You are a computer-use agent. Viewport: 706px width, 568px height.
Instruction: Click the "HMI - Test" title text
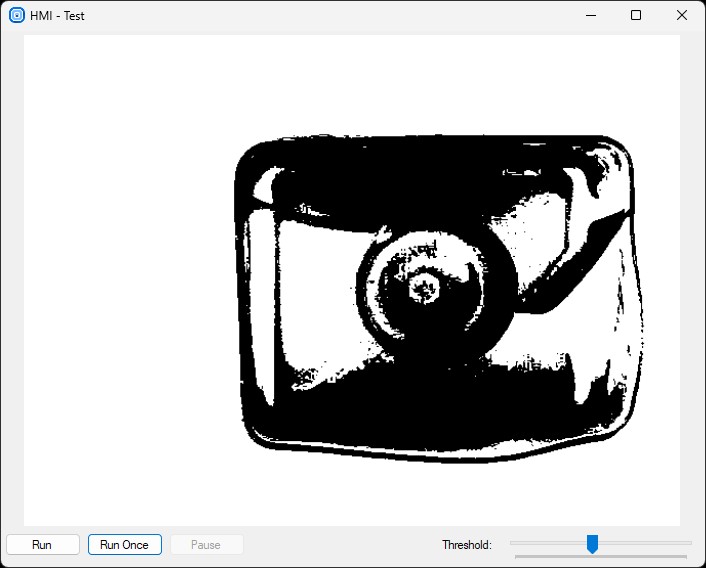coord(58,15)
